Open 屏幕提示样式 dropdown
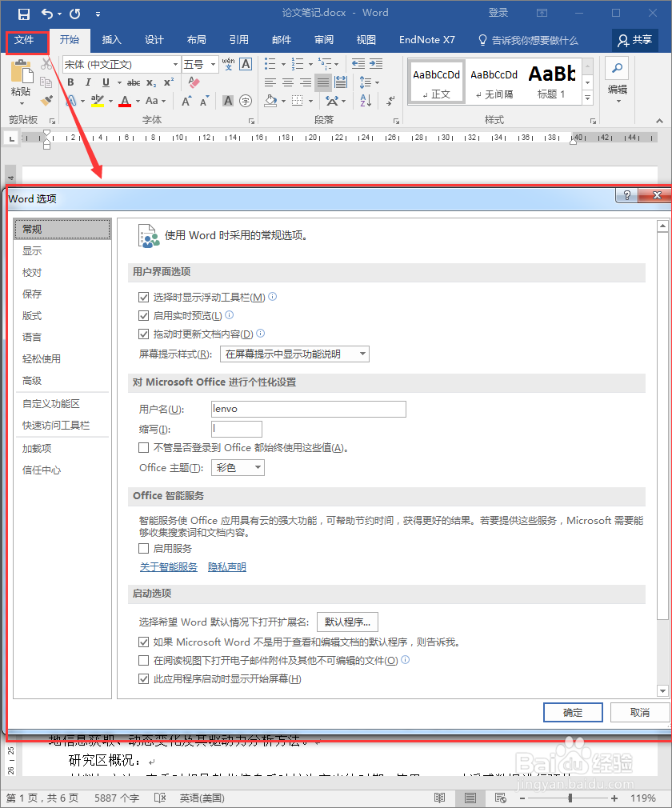 point(294,354)
